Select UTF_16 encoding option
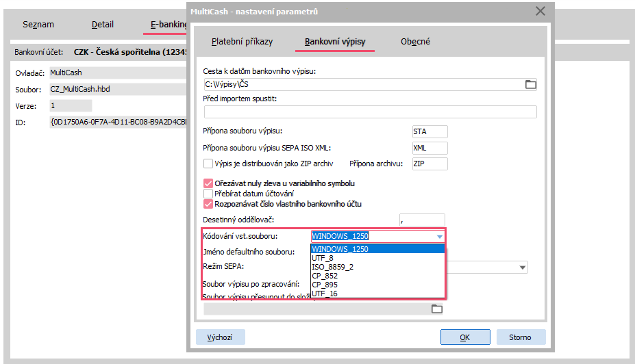The width and height of the screenshot is (635, 364). (x=377, y=294)
